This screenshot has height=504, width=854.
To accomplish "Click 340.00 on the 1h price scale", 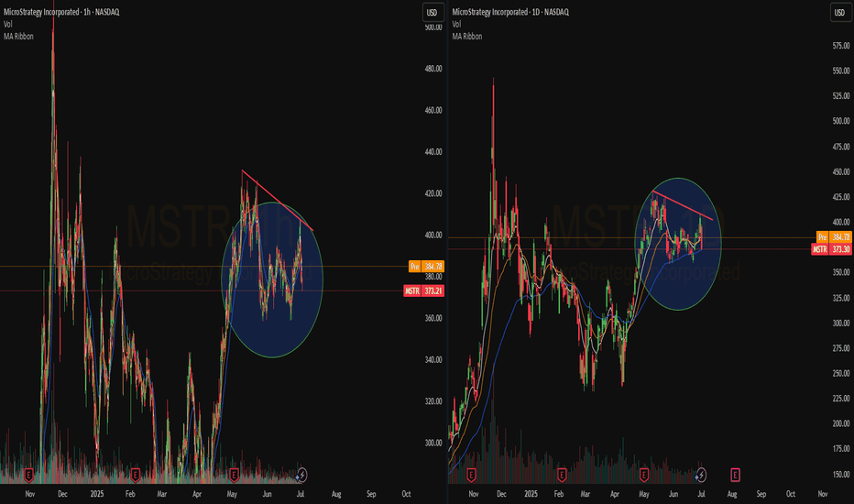I will (x=433, y=359).
